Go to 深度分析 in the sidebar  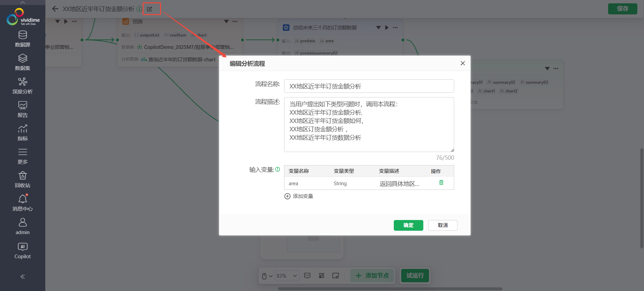point(22,86)
